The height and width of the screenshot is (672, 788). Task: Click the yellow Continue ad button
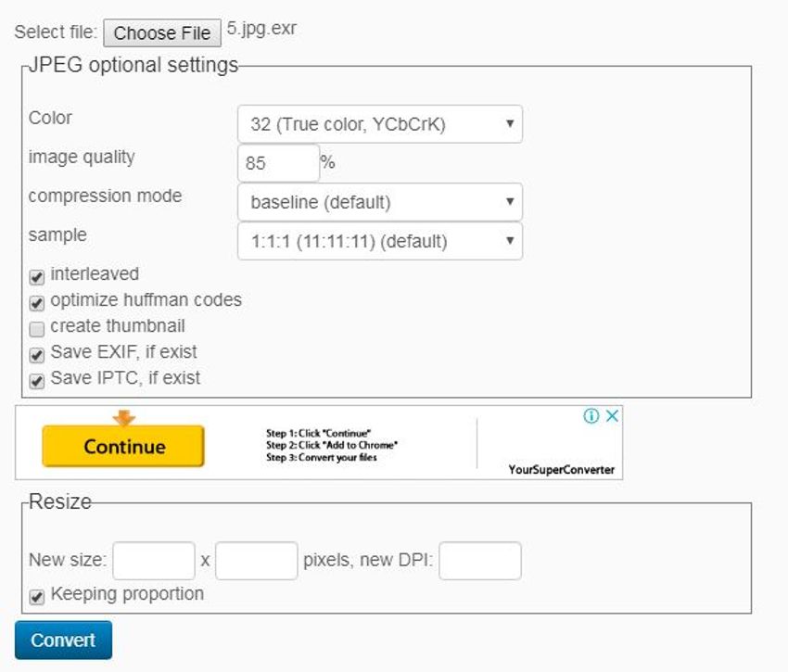pos(123,447)
